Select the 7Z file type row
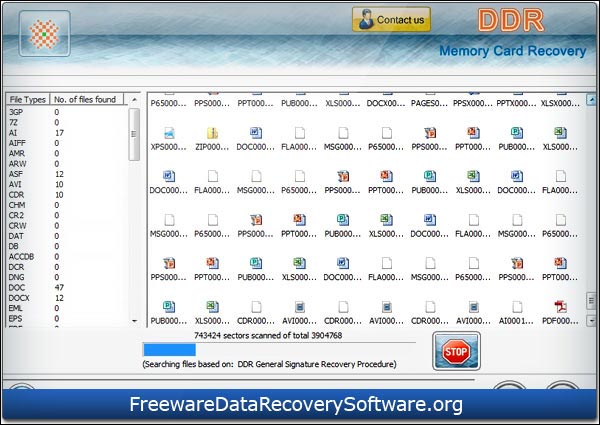 (67, 122)
